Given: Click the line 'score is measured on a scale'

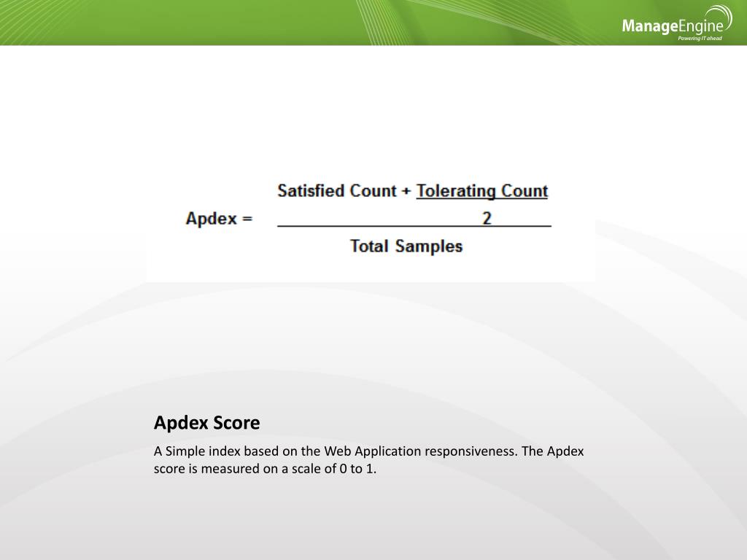Looking at the screenshot, I should point(265,469).
